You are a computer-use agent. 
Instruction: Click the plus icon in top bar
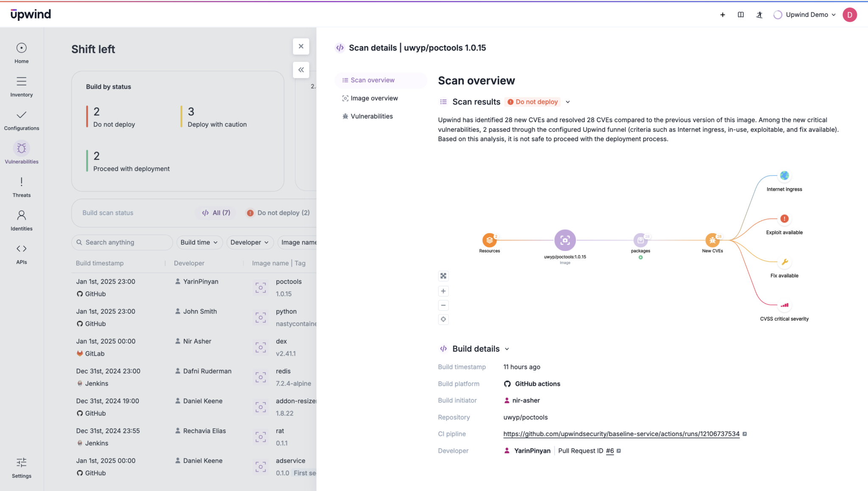pyautogui.click(x=723, y=15)
